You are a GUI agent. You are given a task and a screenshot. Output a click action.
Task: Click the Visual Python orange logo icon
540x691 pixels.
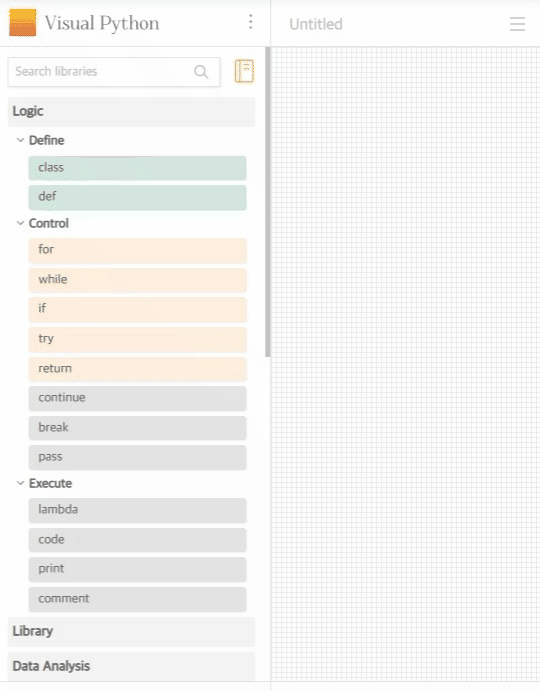[x=22, y=23]
